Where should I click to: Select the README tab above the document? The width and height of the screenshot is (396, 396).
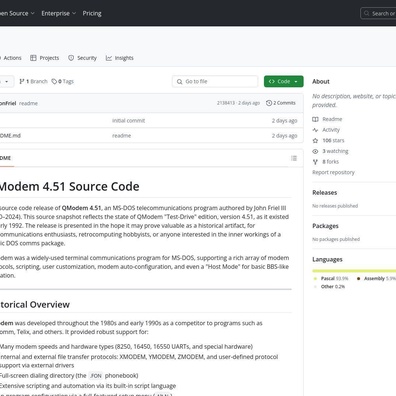pyautogui.click(x=6, y=158)
